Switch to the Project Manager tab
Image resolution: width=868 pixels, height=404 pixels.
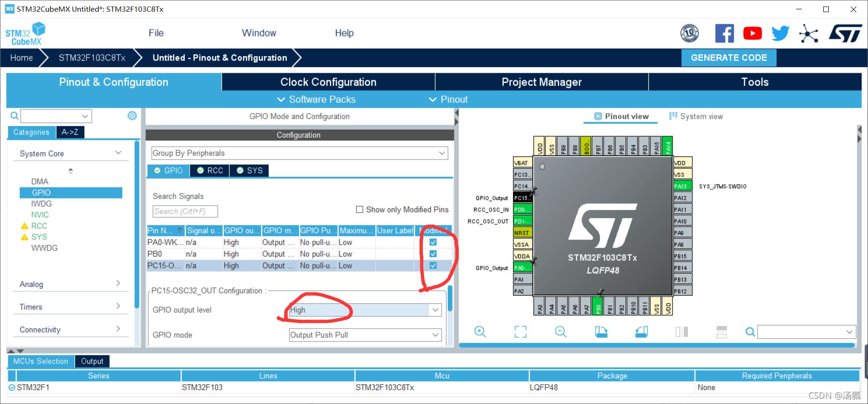point(542,82)
